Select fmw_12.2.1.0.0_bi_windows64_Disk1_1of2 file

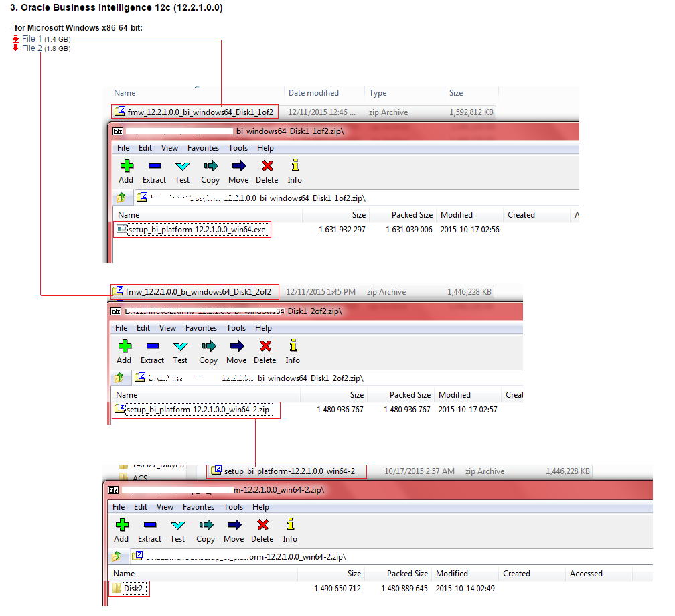(x=195, y=112)
